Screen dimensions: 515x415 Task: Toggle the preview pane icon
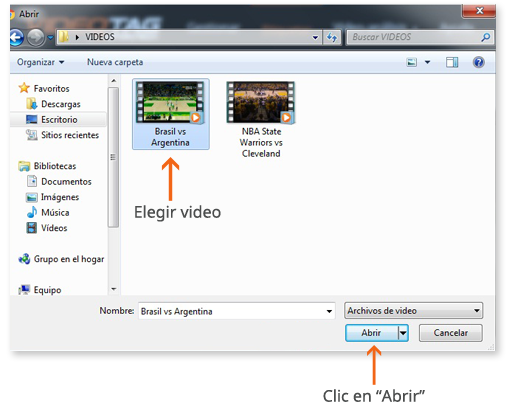[452, 62]
